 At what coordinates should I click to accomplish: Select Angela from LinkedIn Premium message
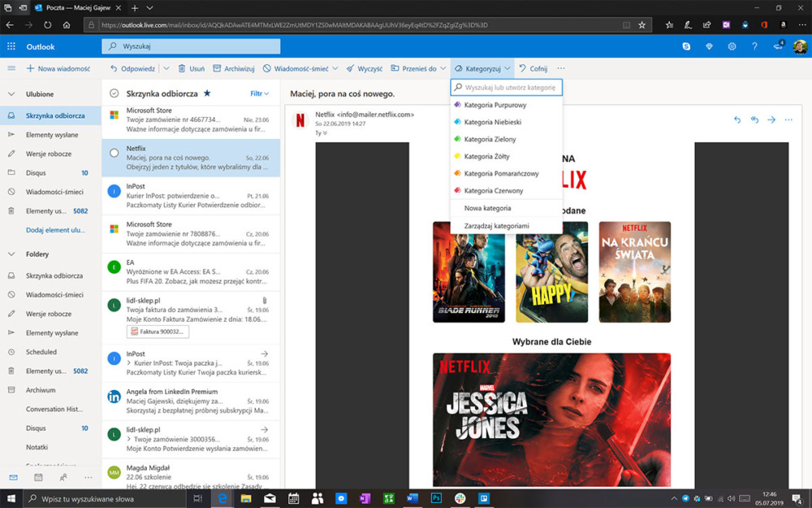(x=191, y=402)
